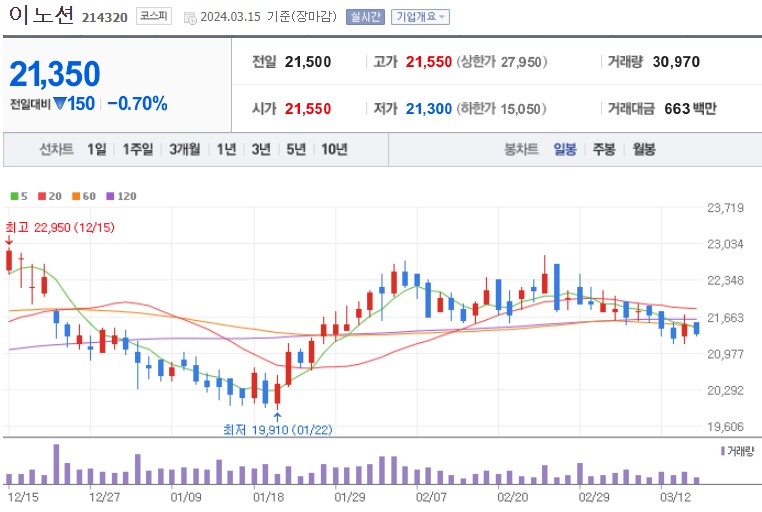Select the 1주일 line chart tab
The image size is (762, 512).
(138, 149)
